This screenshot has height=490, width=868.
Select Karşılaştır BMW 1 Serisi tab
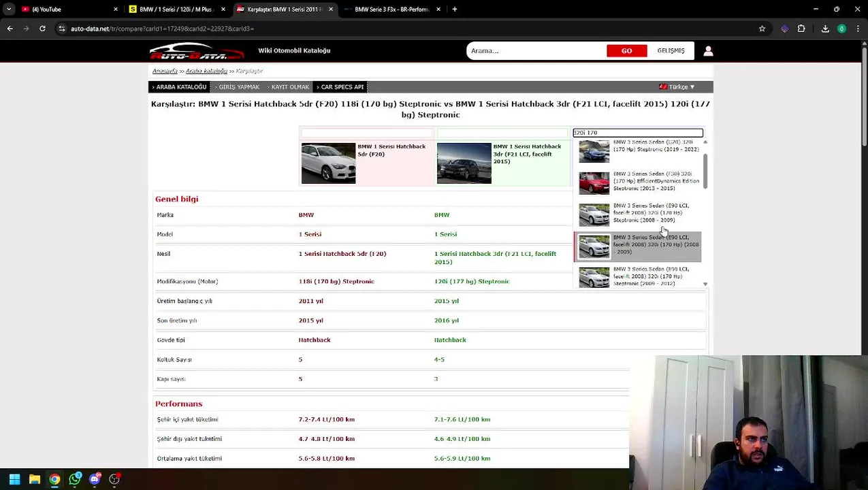click(284, 10)
